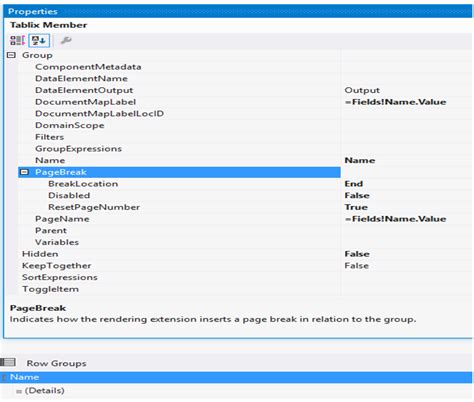Screen dimensions: 474x402
Task: Click the PageBreak description heading
Action: click(x=38, y=308)
